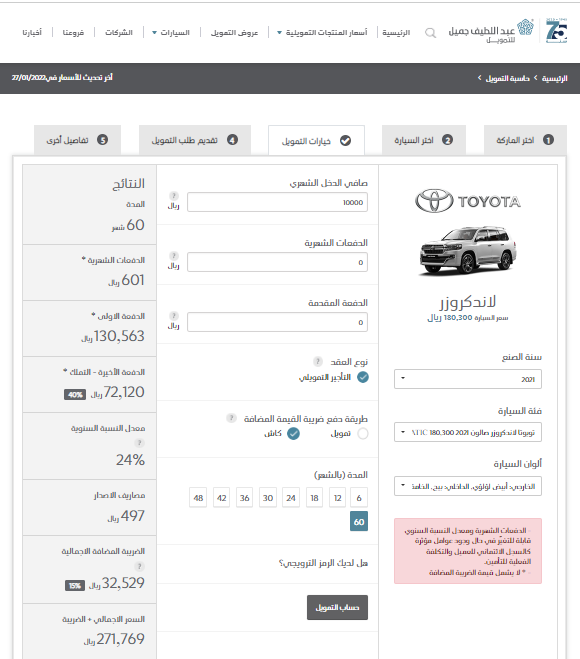Viewport: 580px width, 659px height.
Task: Click الدفعات الشهرية input field
Action: [x=277, y=262]
